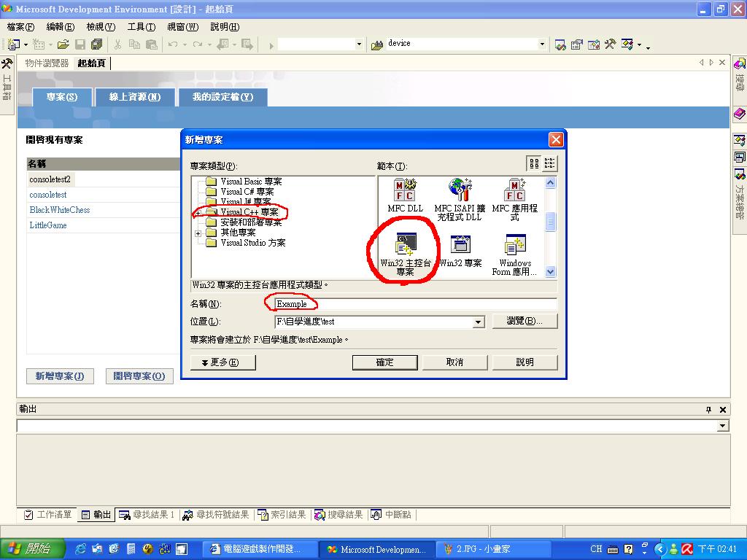Viewport: 747px width, 560px height.
Task: Click the Navigate Forward toolbar icon
Action: 247,44
